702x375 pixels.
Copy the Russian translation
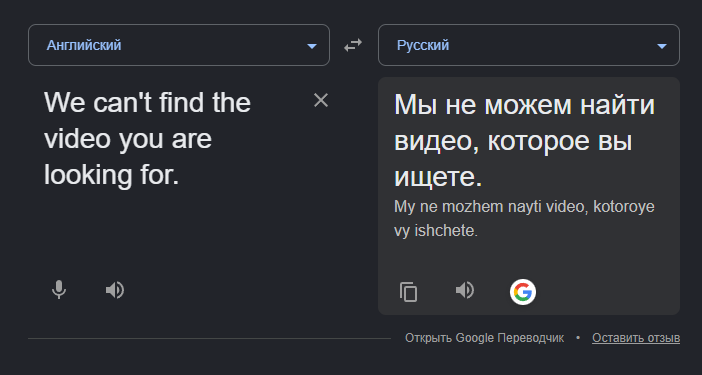coord(408,292)
